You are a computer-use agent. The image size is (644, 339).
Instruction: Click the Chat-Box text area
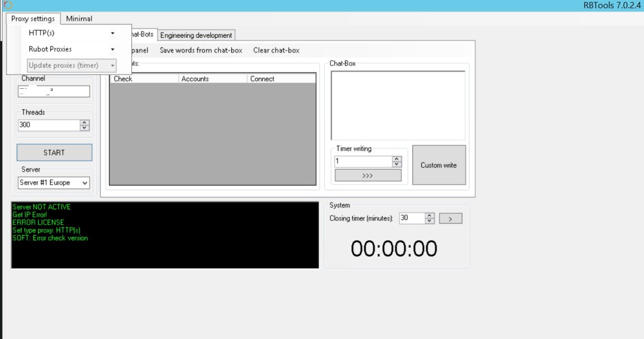(x=398, y=105)
